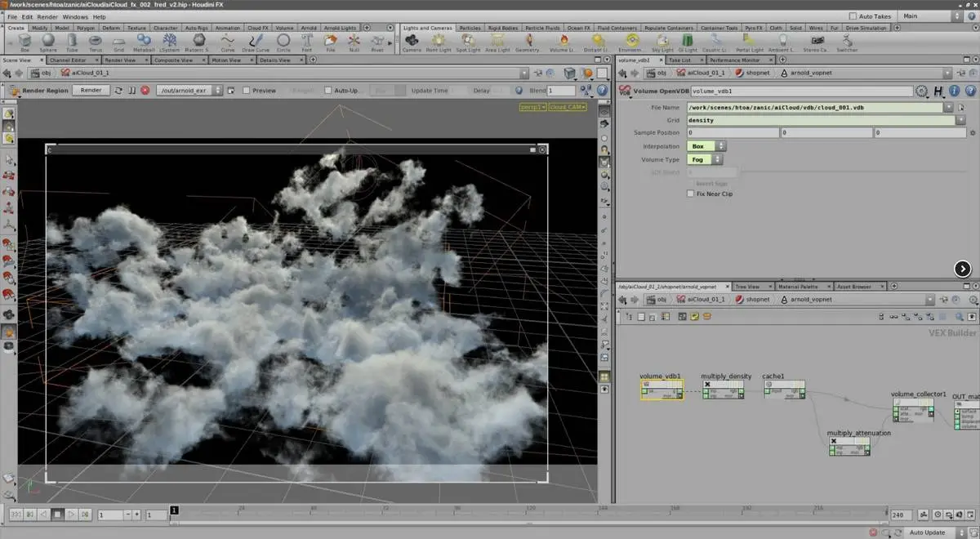
Task: Click the Draw Curve tool
Action: click(x=256, y=41)
